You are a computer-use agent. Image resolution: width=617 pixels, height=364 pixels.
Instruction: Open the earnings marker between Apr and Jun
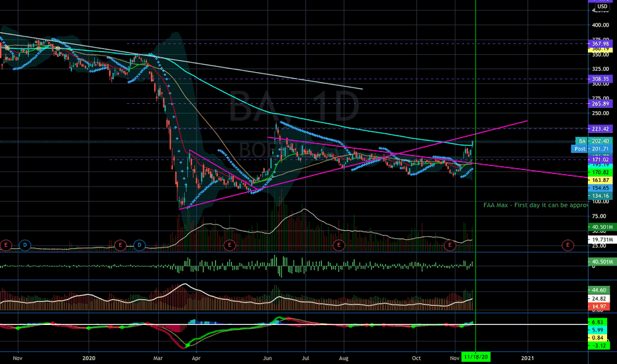tap(230, 245)
